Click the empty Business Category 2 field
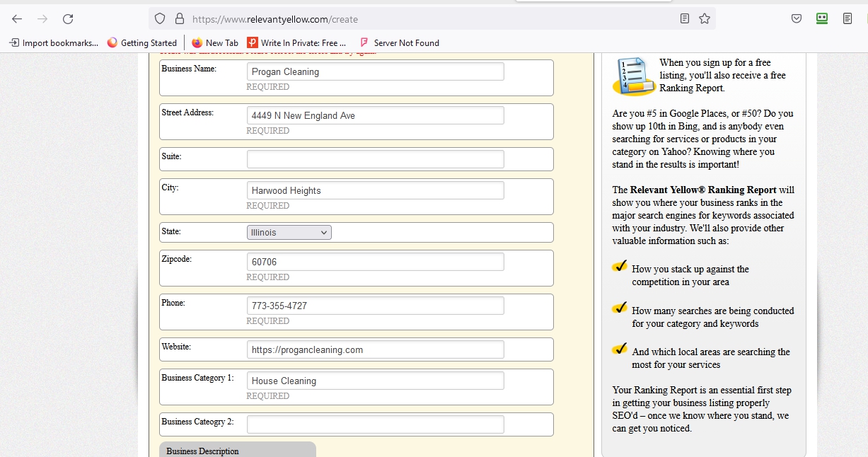868x457 pixels. tap(375, 424)
